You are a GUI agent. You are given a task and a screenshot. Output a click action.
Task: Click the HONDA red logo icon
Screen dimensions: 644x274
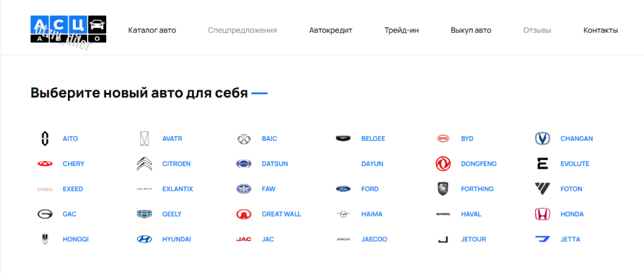542,214
